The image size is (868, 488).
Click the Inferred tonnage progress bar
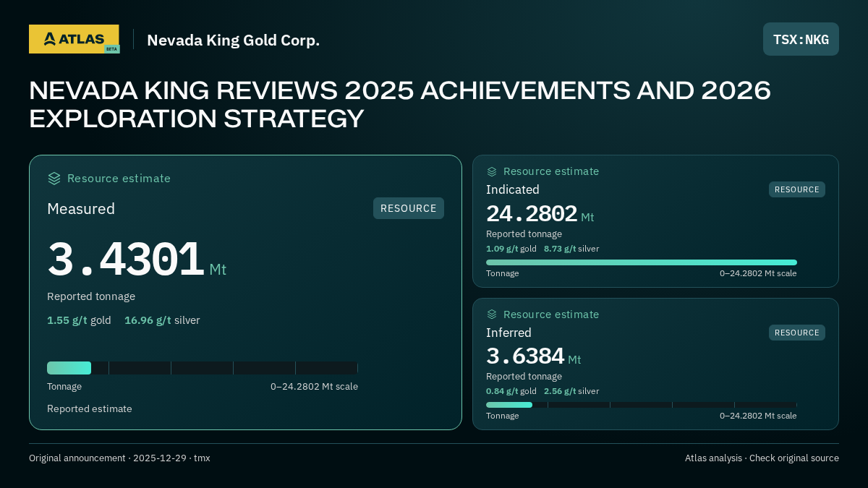point(642,405)
